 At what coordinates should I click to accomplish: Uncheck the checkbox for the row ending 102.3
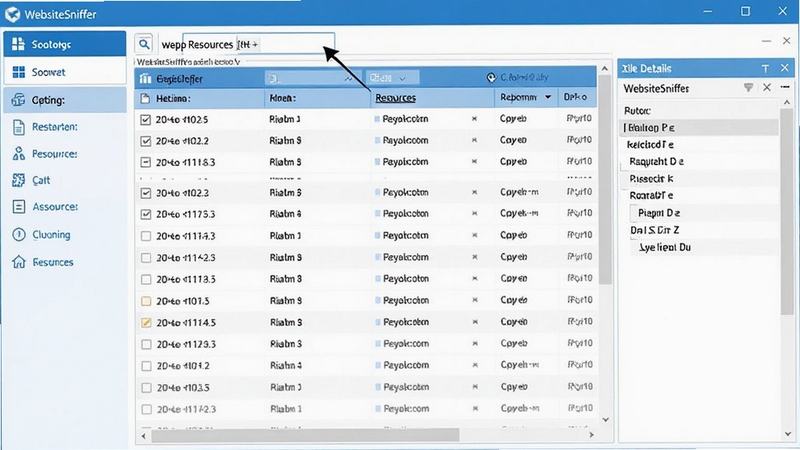point(146,193)
